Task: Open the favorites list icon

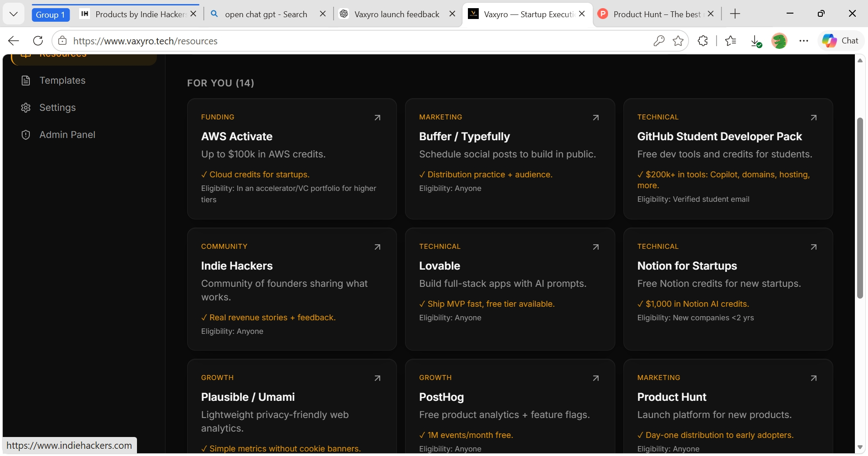Action: click(x=731, y=41)
